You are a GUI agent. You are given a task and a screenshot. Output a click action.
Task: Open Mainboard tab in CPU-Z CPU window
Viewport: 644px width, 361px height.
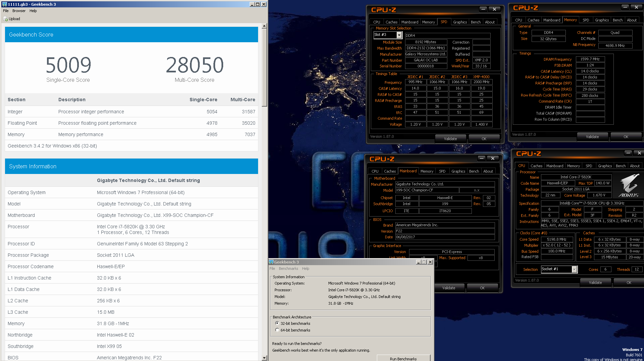pos(554,166)
